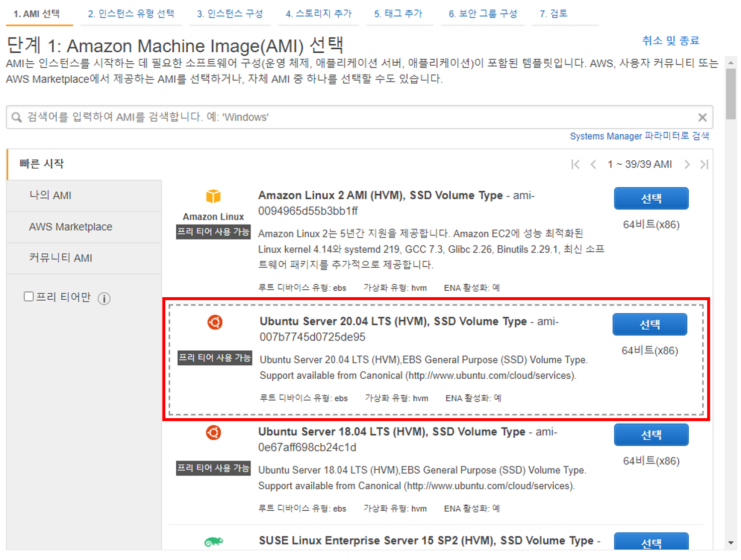Go to previous page of AMI list
741x560 pixels.
click(593, 164)
